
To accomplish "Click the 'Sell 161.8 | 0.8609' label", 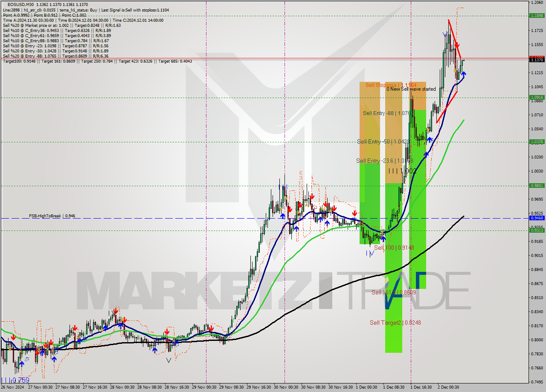I will pos(393,292).
